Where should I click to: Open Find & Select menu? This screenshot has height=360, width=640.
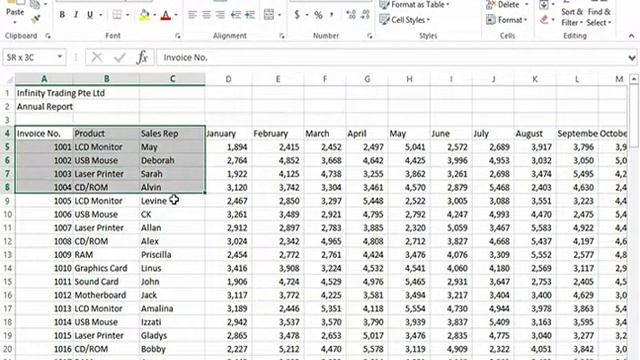599,17
